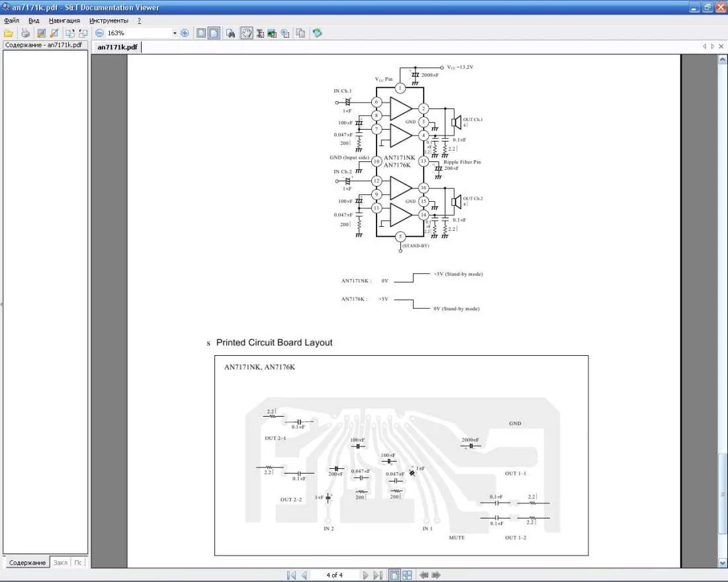Click the open file folder icon
This screenshot has width=728, height=582.
click(9, 33)
